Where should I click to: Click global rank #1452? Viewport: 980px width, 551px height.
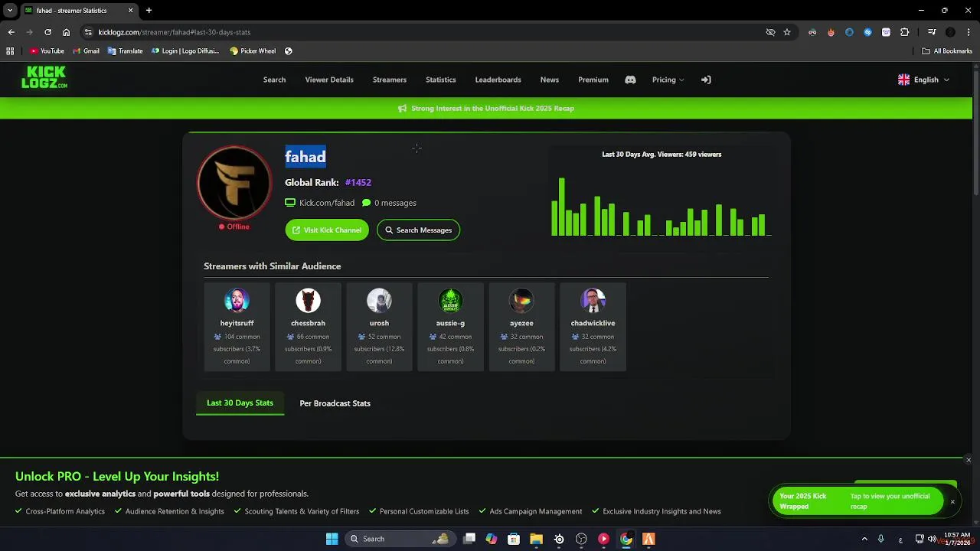(x=358, y=182)
